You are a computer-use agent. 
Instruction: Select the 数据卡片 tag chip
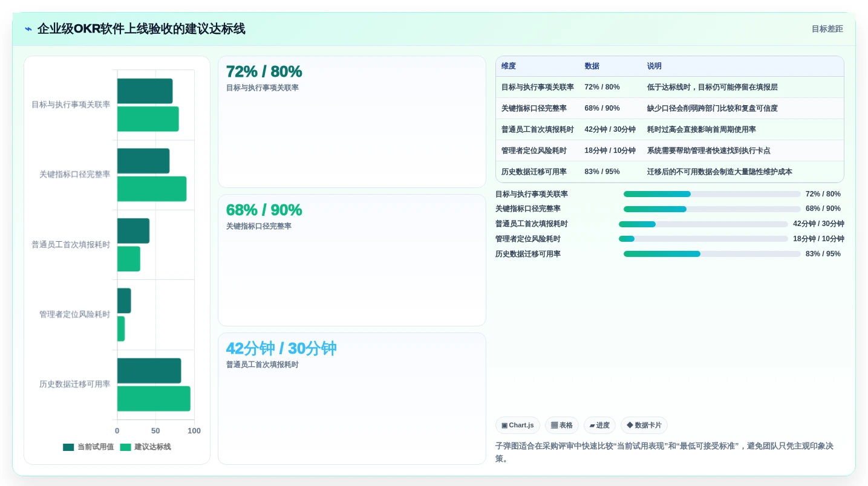pos(644,426)
